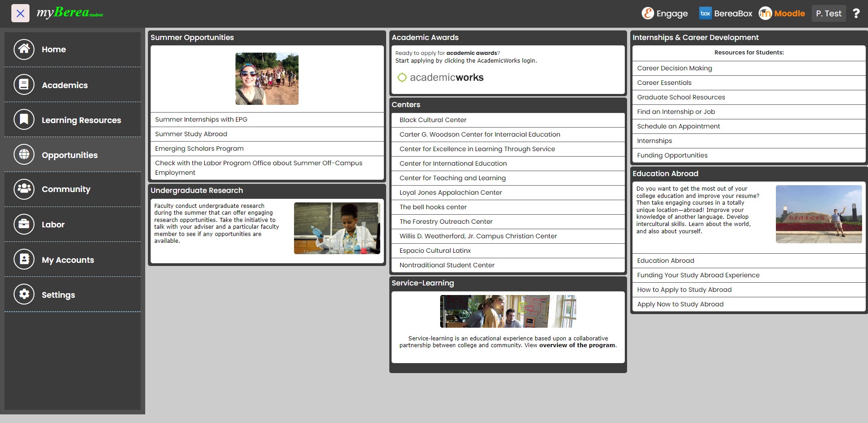The width and height of the screenshot is (868, 423).
Task: Click the Labor briefcase icon
Action: tap(24, 224)
